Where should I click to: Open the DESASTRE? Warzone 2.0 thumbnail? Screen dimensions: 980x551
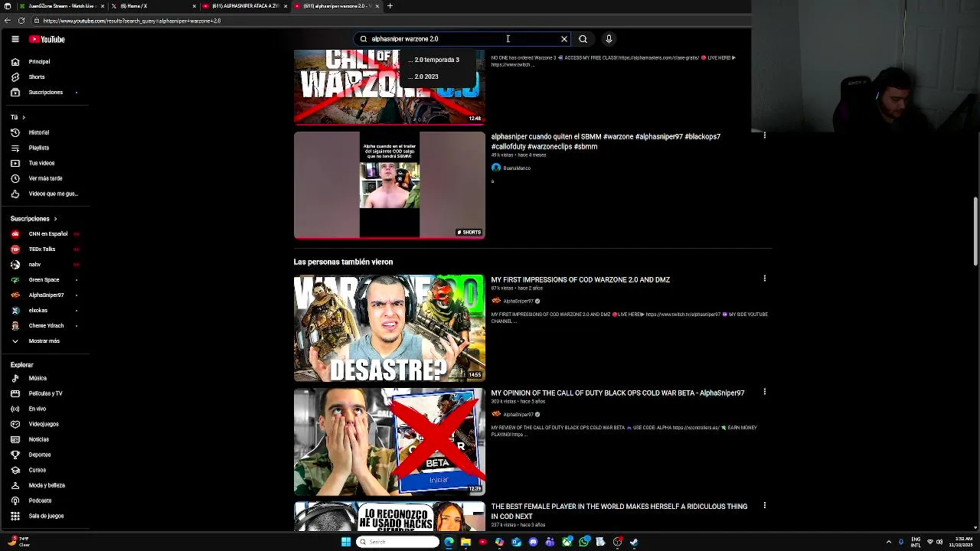pyautogui.click(x=389, y=328)
